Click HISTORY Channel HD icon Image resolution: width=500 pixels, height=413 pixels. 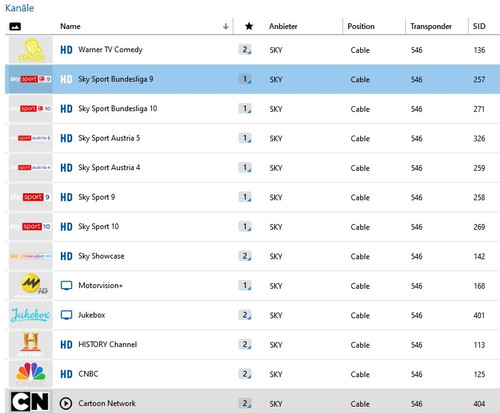(66, 344)
